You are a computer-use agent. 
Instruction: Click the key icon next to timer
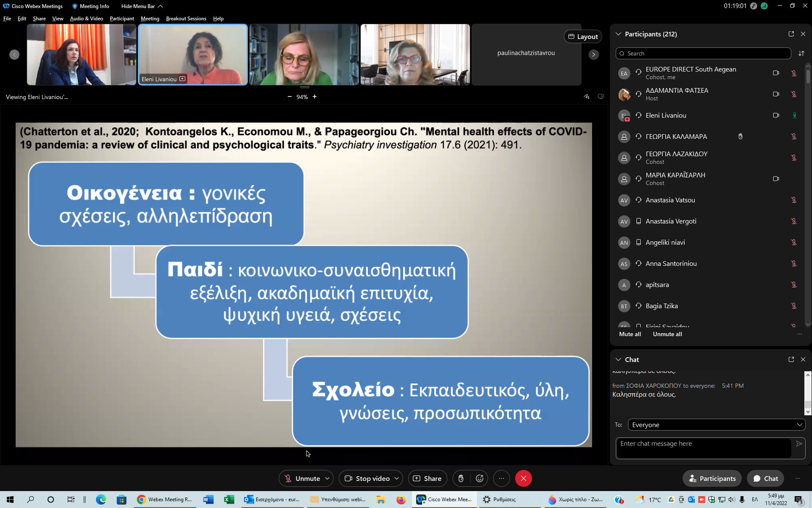click(754, 6)
